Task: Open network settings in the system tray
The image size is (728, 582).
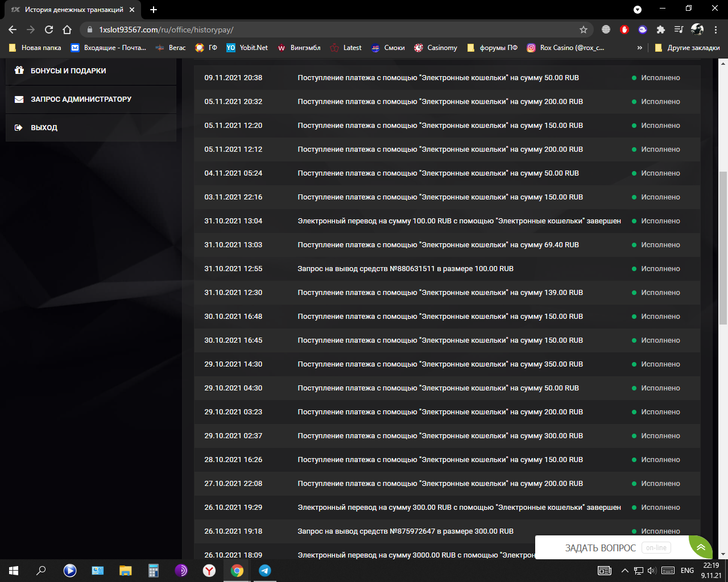Action: 639,571
